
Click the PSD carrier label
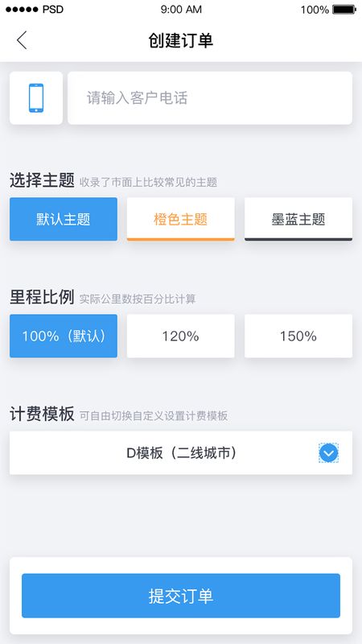pos(53,10)
